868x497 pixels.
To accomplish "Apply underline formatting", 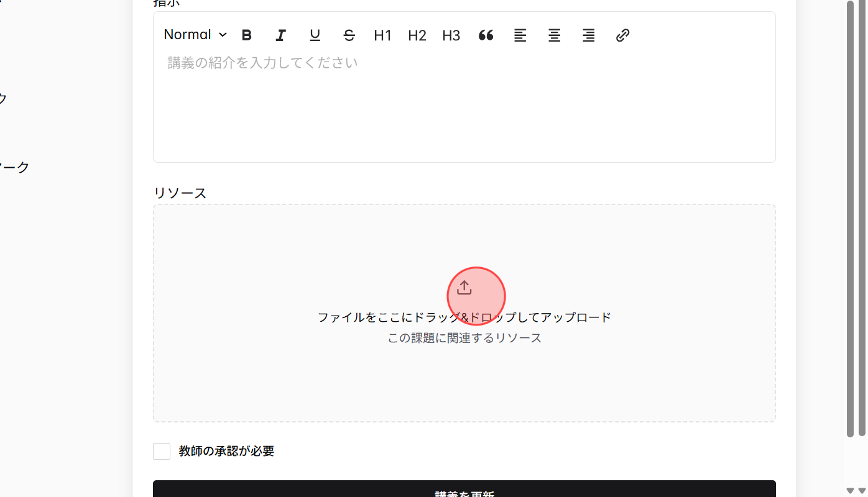I will (x=315, y=35).
